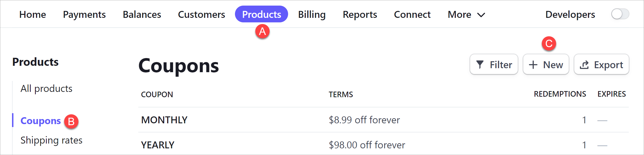Screen dimensions: 644x155
Task: Click the filter funnel icon
Action: (480, 64)
